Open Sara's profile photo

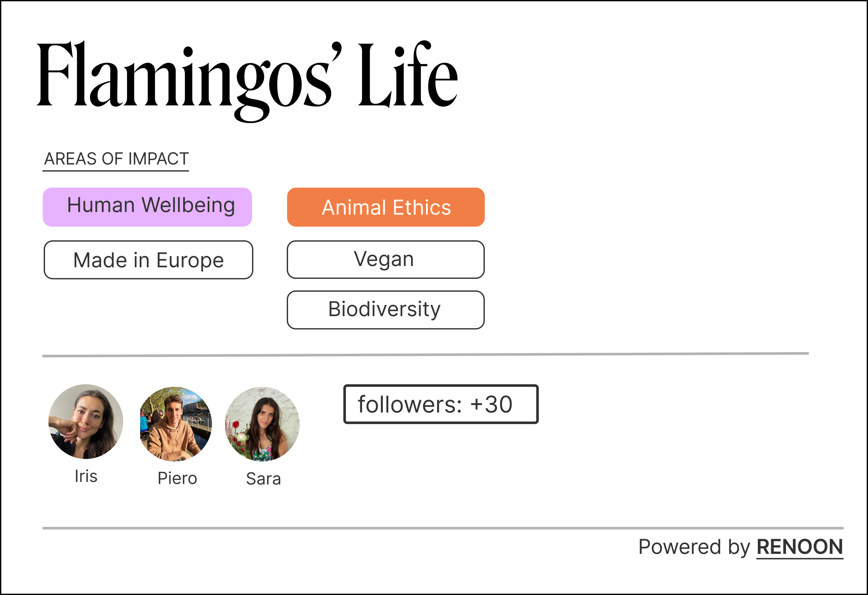[x=262, y=424]
